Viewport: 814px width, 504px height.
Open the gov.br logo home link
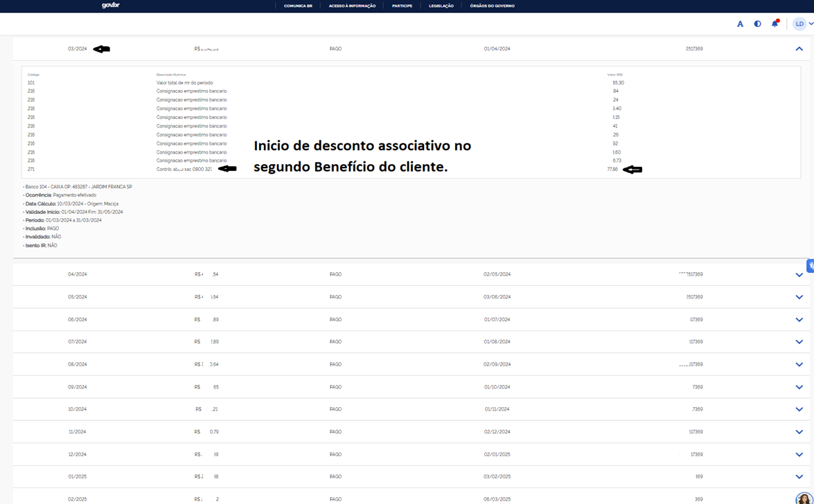111,5
